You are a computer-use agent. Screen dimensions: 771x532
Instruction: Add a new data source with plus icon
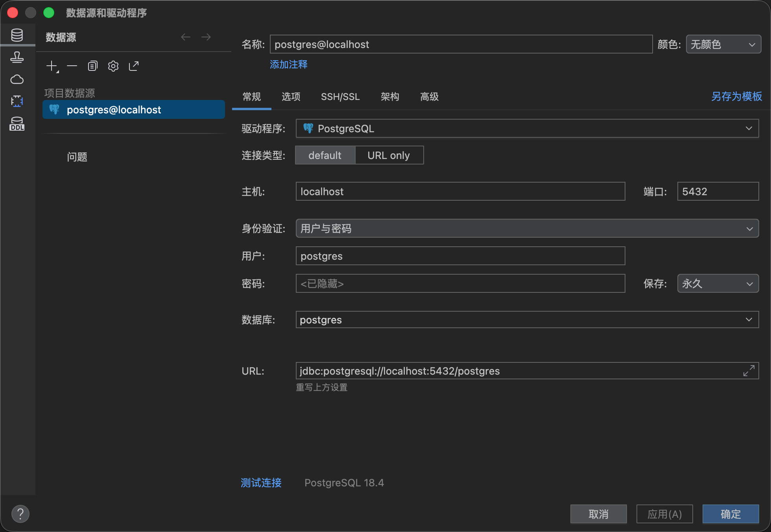click(52, 66)
